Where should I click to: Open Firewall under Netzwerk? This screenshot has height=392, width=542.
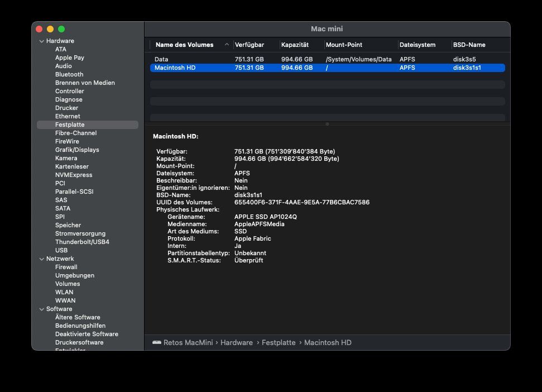click(66, 267)
